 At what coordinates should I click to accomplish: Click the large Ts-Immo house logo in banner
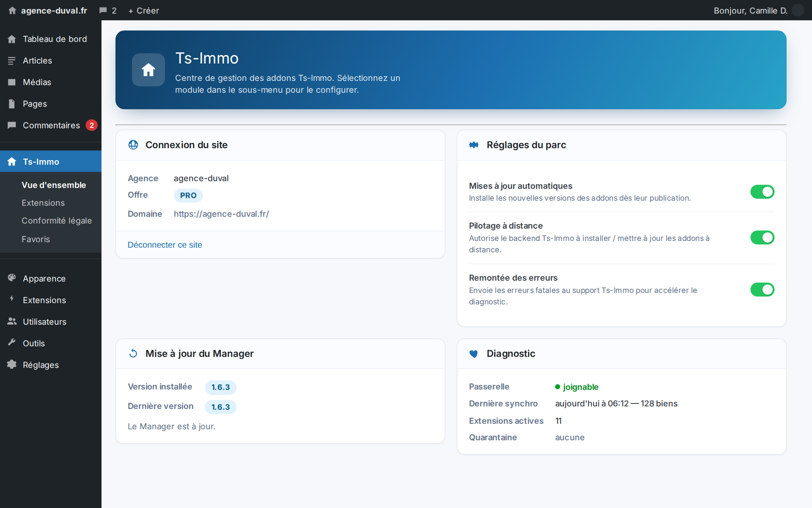click(148, 70)
